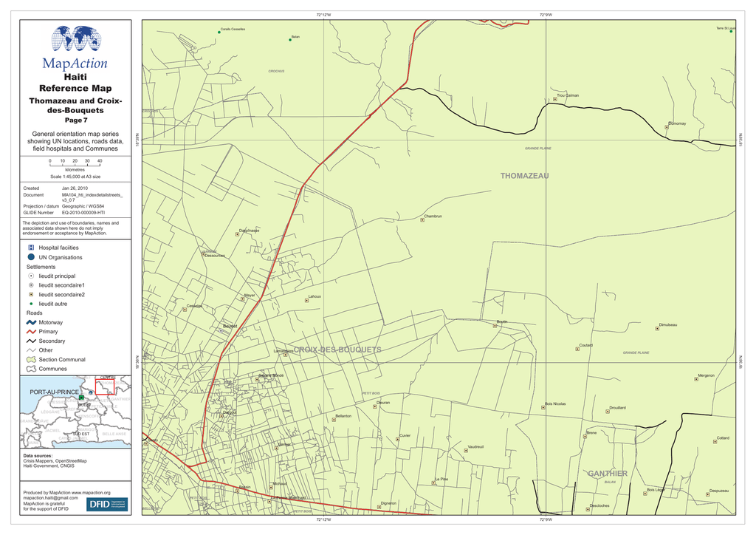The height and width of the screenshot is (535, 756).
Task: Click the 'Terre St Louis' settlement label
Action: (726, 29)
